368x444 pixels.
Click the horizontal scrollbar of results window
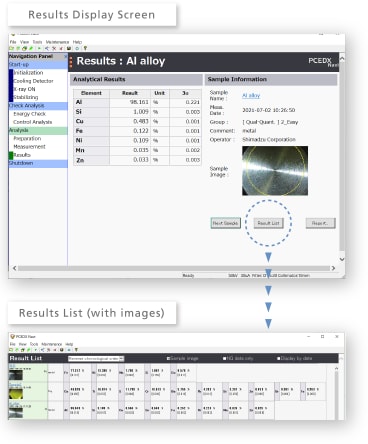tap(174, 268)
